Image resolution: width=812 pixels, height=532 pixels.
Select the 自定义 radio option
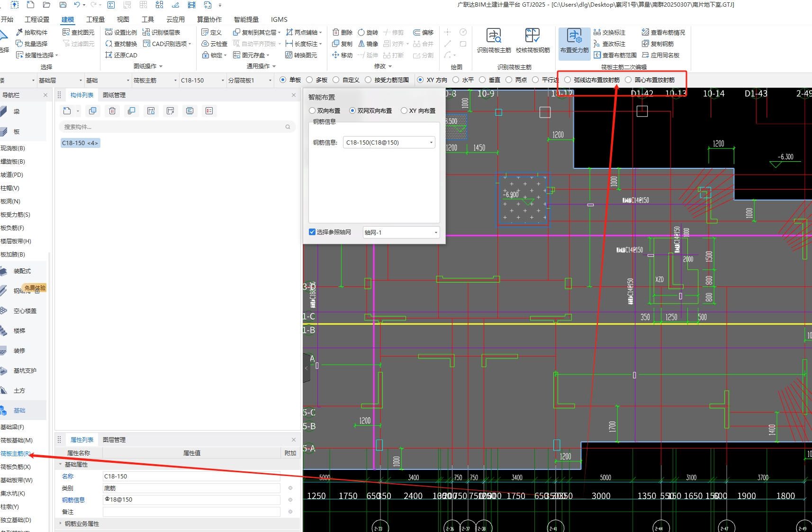point(346,80)
